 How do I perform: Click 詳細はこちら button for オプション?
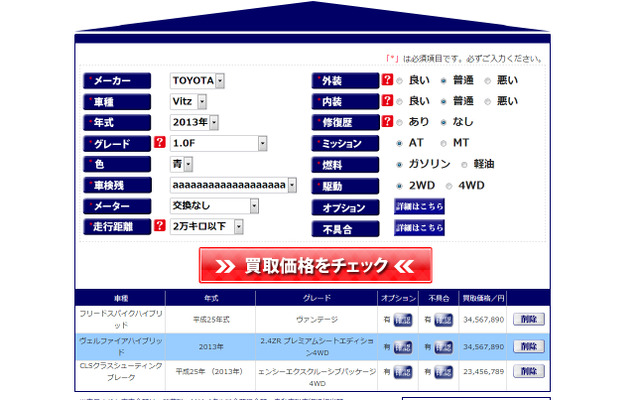tap(419, 206)
